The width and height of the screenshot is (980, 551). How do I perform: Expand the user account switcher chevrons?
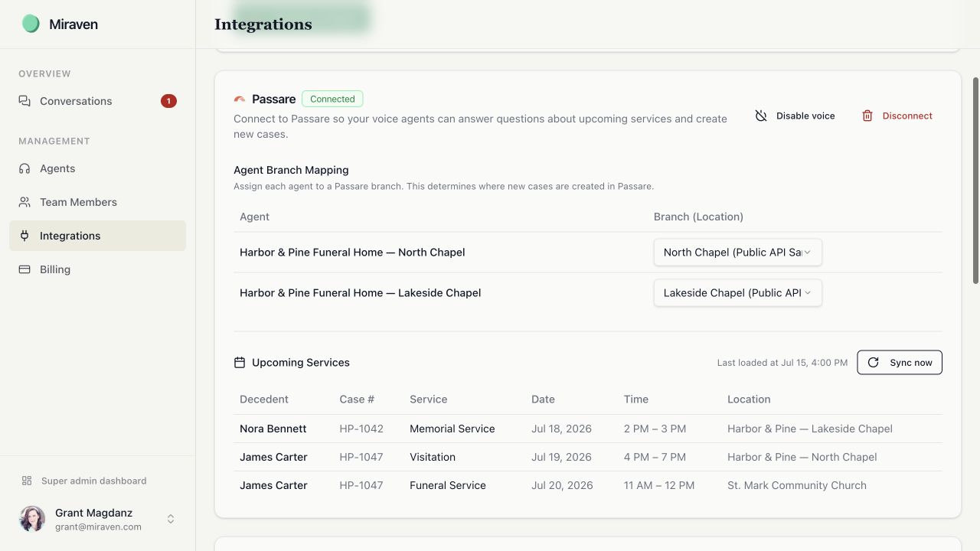click(x=171, y=519)
